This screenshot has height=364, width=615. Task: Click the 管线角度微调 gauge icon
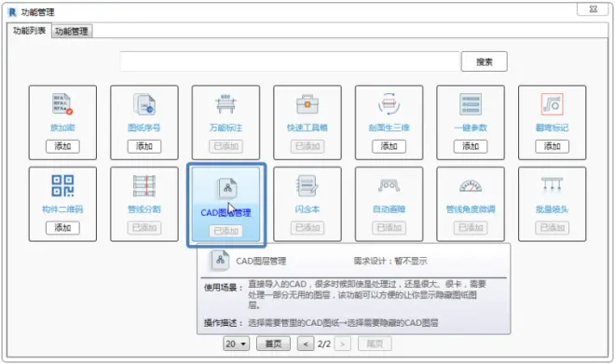click(x=471, y=185)
